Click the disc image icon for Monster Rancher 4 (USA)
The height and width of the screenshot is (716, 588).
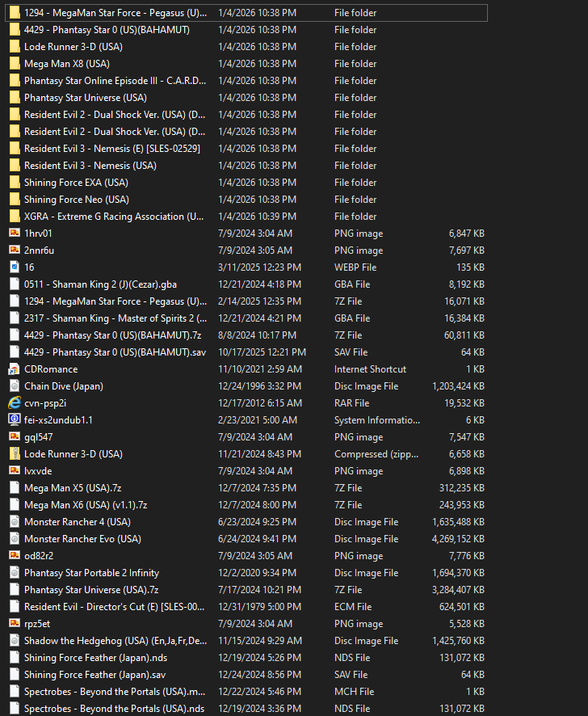click(15, 521)
